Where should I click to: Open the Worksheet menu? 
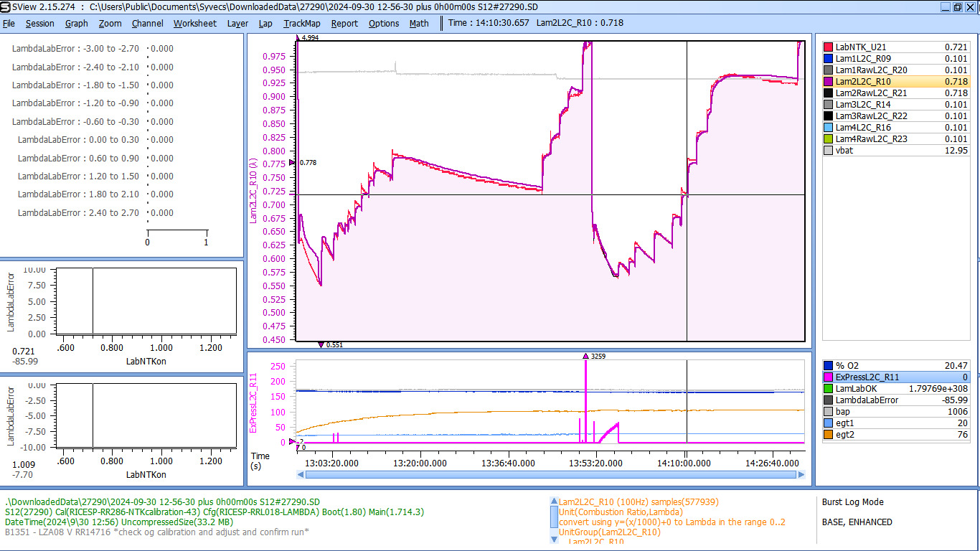194,23
